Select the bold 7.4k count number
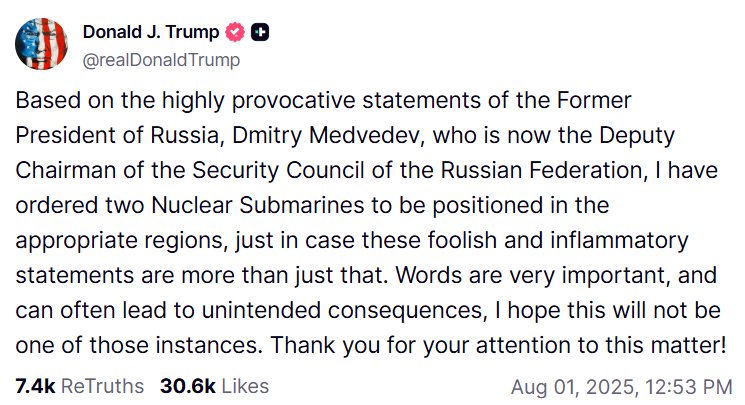 point(36,386)
